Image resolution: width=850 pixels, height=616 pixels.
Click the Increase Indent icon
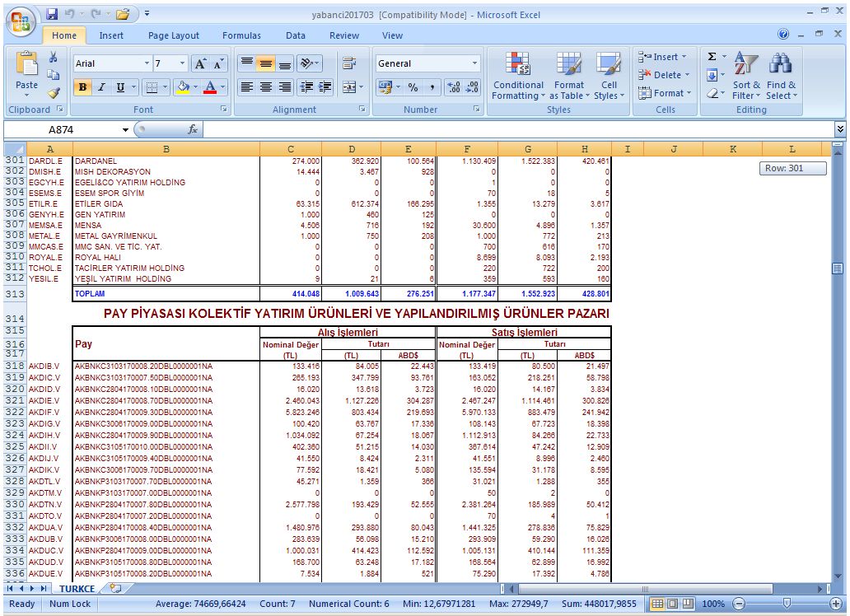[x=325, y=86]
